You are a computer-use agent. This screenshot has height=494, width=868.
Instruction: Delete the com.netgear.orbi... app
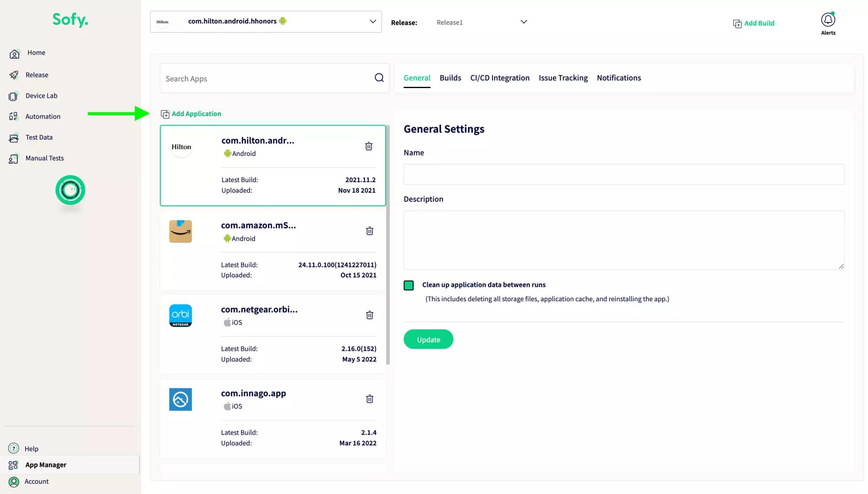(x=370, y=315)
